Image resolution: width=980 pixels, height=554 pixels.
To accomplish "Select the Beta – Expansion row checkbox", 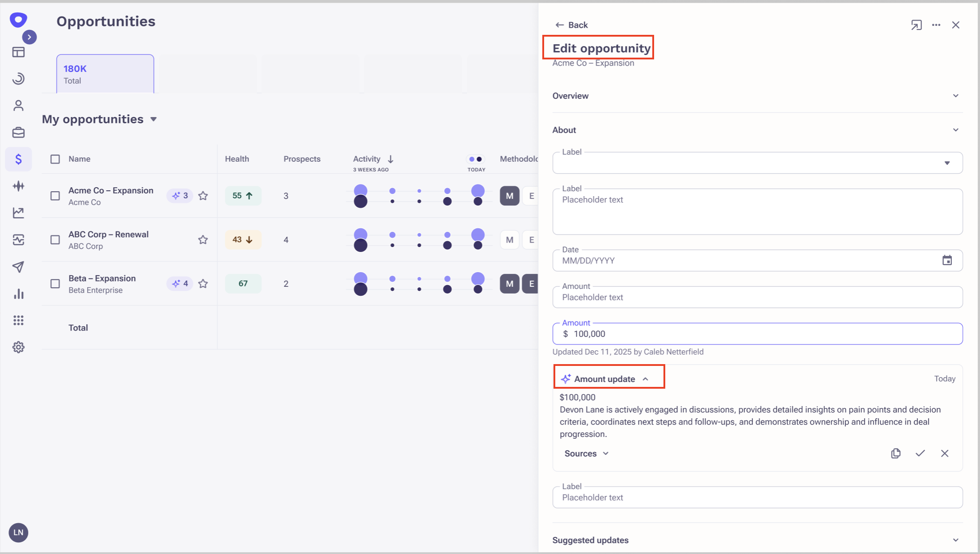I will 55,284.
